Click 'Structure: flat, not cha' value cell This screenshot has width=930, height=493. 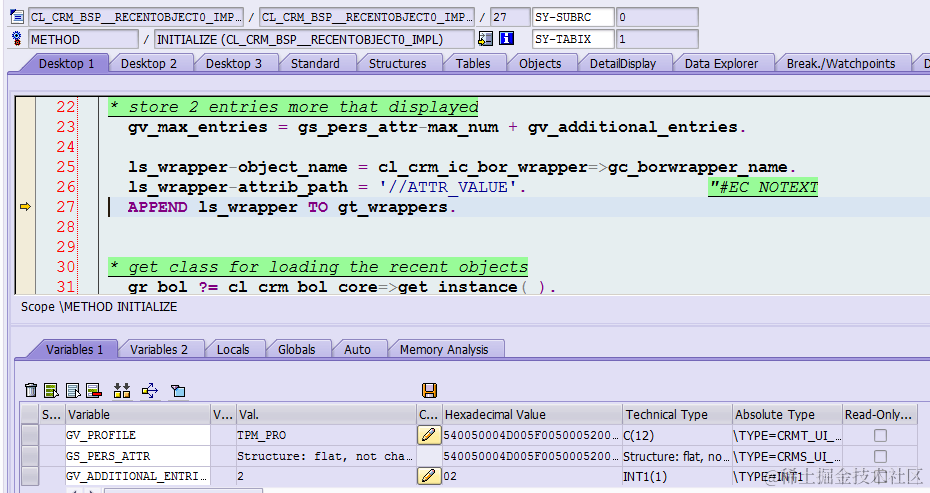326,456
